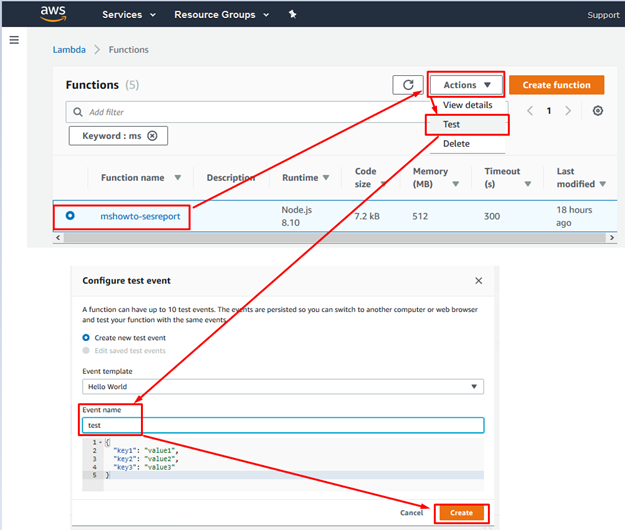
Task: Click the horizontal scrollbar right arrow
Action: (x=612, y=238)
